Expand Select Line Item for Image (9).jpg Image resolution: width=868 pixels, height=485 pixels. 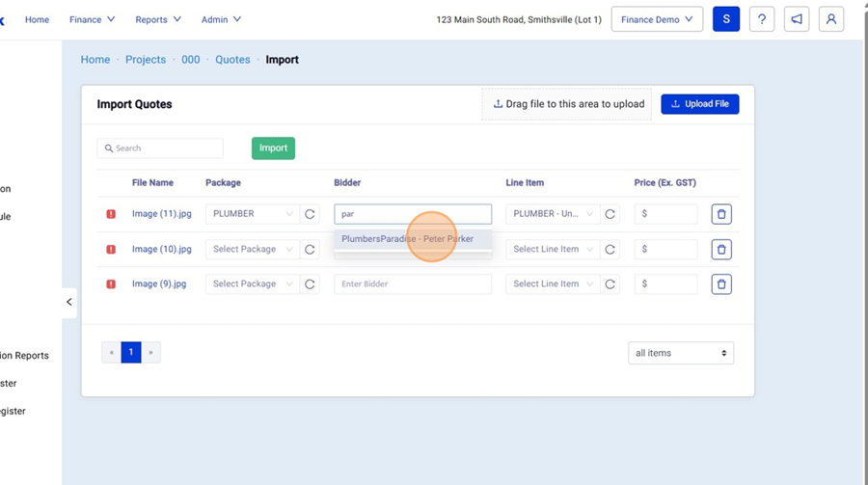(x=552, y=284)
